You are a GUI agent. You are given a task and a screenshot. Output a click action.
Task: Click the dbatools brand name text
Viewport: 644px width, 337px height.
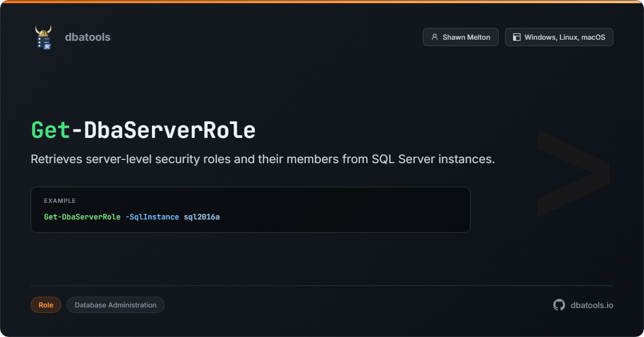pyautogui.click(x=87, y=37)
